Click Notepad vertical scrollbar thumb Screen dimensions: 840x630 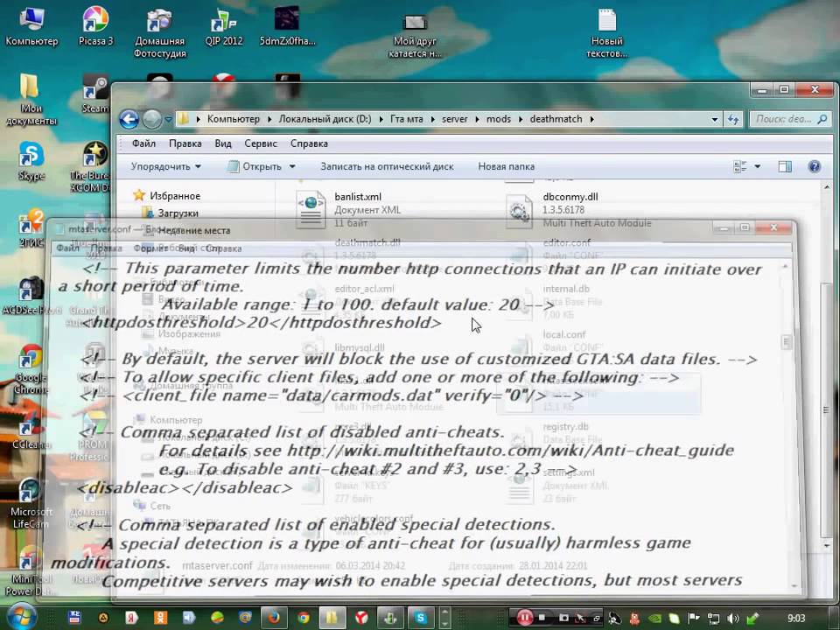[787, 342]
